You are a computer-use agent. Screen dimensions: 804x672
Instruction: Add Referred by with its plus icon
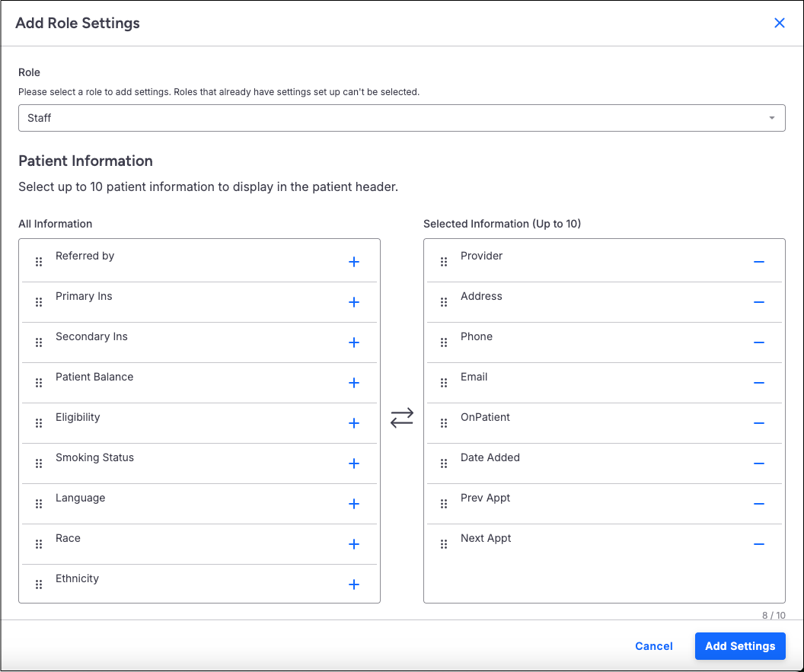[x=354, y=262]
